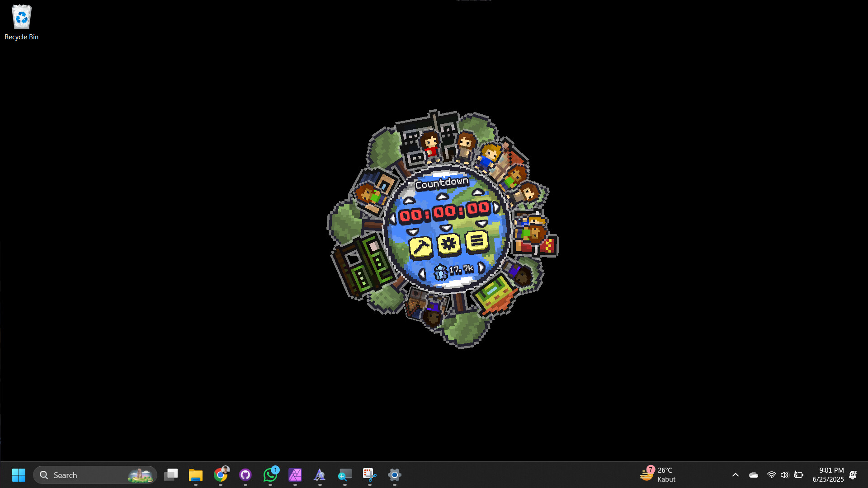The width and height of the screenshot is (868, 488).
Task: Open Affinity Photo from taskbar
Action: [x=295, y=475]
